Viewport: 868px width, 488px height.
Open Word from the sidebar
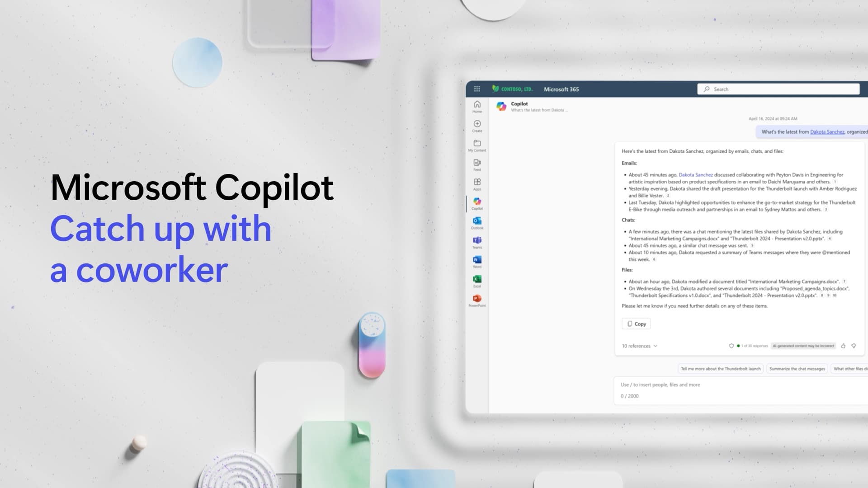(x=477, y=261)
